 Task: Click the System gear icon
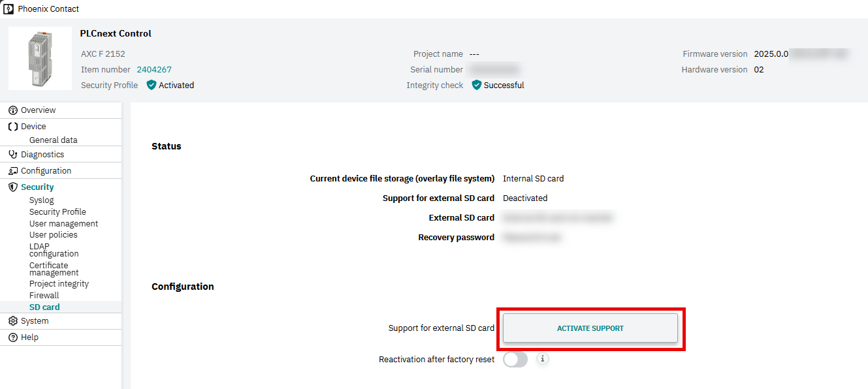pos(13,321)
